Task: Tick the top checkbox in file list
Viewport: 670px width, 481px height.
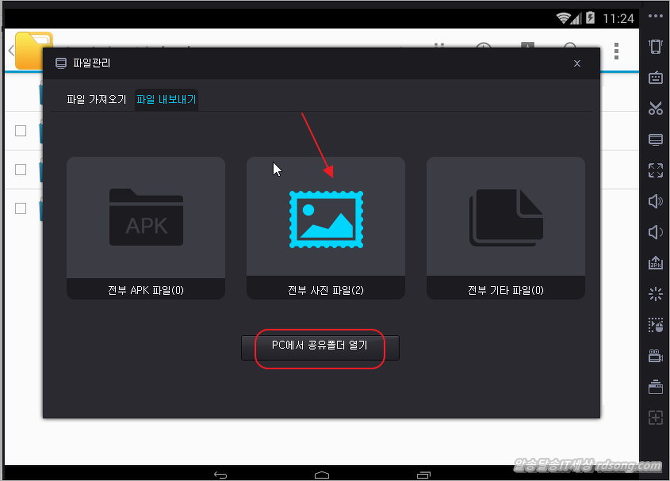Action: pyautogui.click(x=20, y=130)
